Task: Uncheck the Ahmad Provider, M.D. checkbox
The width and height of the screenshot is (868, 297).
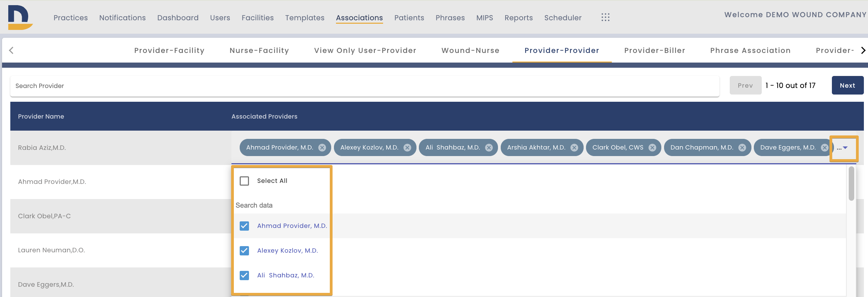Action: pos(244,226)
